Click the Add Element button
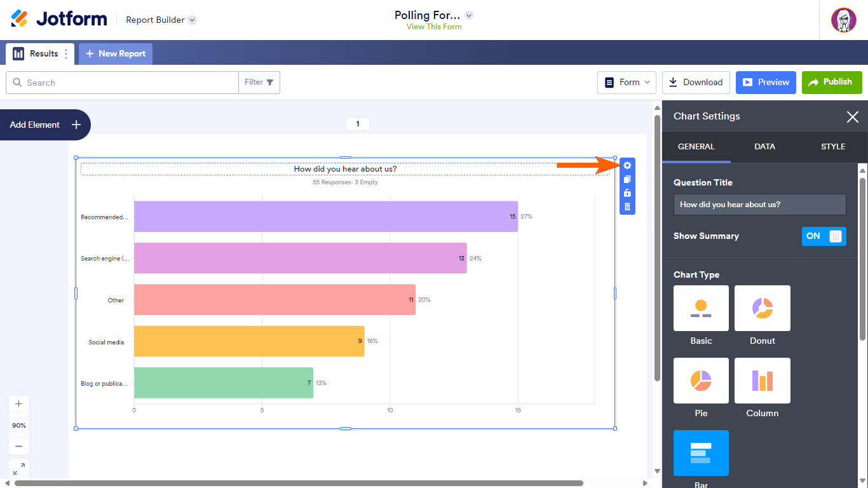868x488 pixels. click(45, 125)
